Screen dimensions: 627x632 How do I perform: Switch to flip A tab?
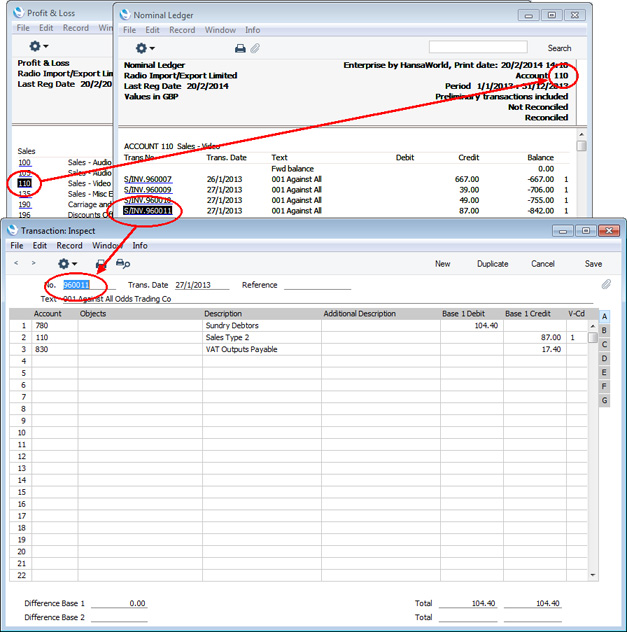click(x=604, y=317)
